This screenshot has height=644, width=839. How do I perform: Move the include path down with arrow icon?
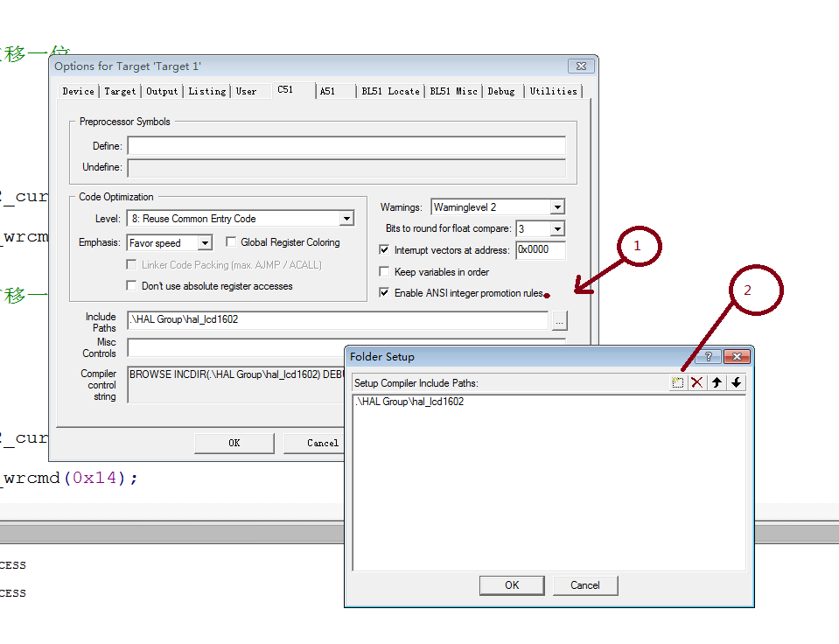pos(737,382)
